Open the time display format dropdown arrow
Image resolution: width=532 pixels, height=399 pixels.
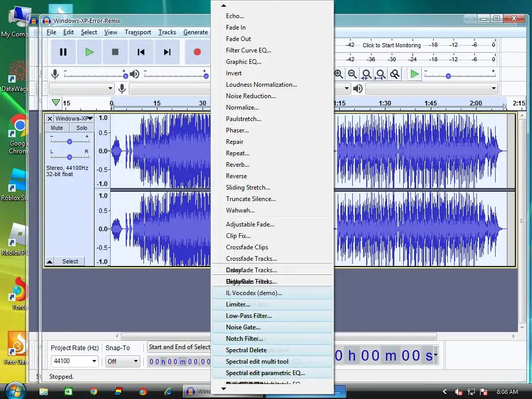(x=435, y=355)
